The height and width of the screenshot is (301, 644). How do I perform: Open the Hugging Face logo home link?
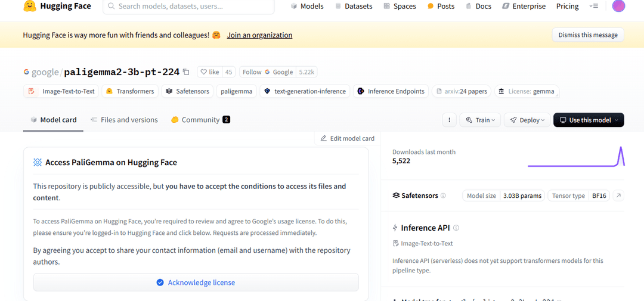coord(57,6)
